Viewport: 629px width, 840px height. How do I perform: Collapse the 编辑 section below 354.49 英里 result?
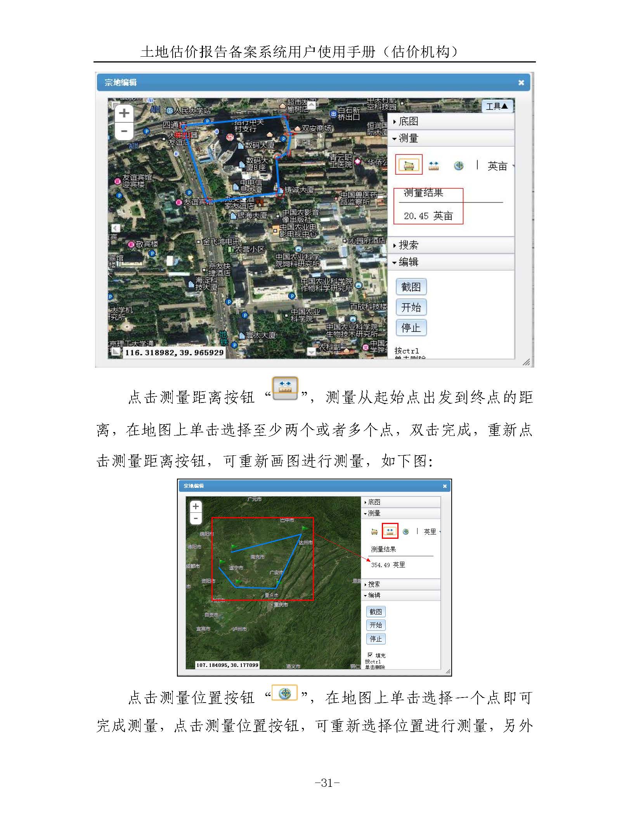point(374,595)
